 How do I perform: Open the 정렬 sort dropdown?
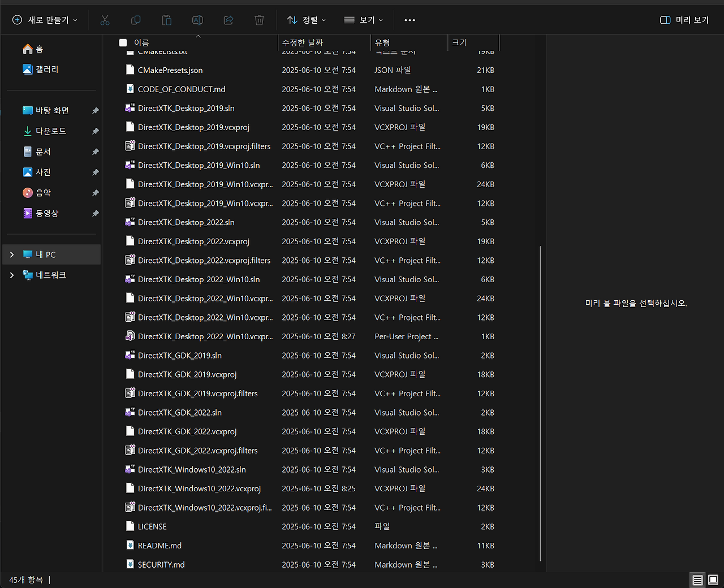point(307,20)
